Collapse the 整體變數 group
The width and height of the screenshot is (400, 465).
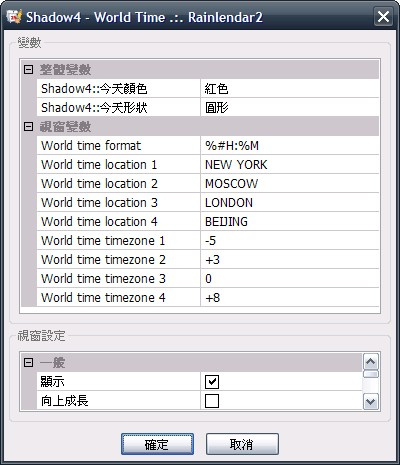29,70
